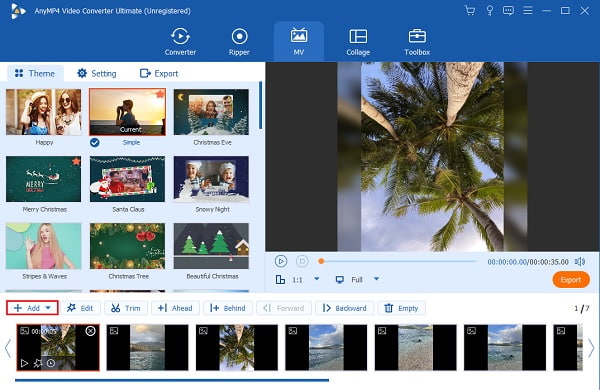Screen dimensions: 600x390
Task: Click the duration clock icon on first clip
Action: 51,363
